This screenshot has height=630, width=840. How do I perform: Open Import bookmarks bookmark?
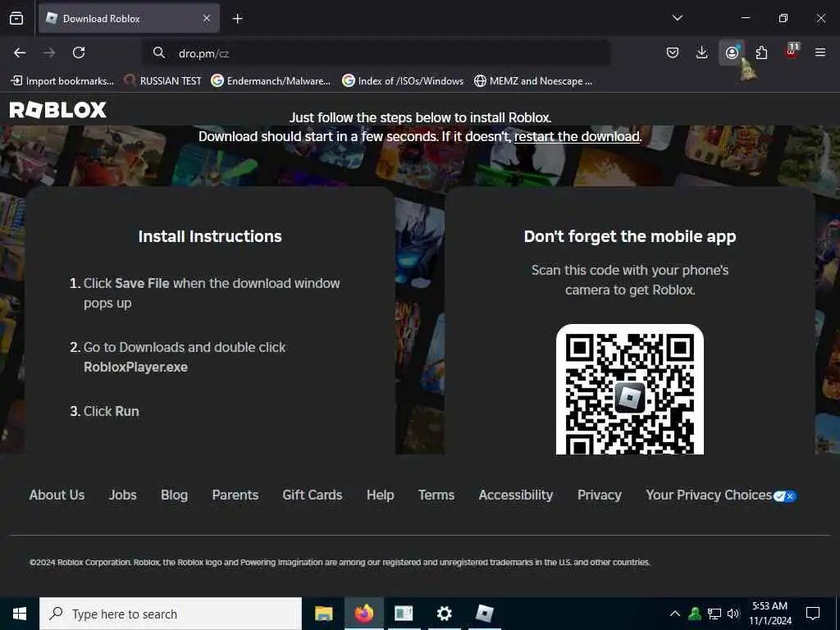click(x=62, y=81)
